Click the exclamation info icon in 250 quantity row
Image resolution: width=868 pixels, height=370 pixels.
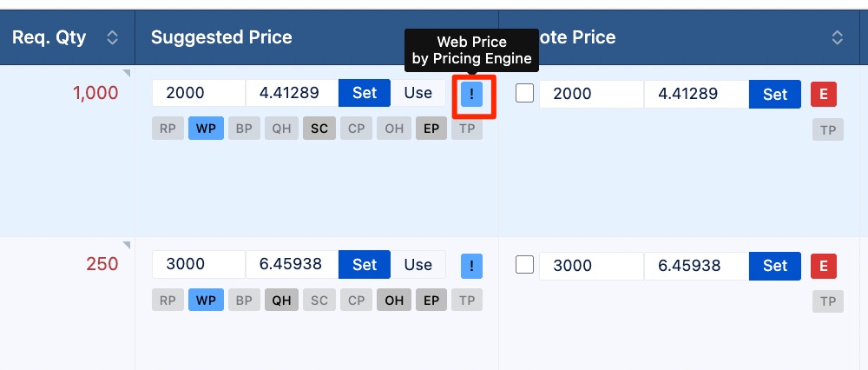click(471, 265)
